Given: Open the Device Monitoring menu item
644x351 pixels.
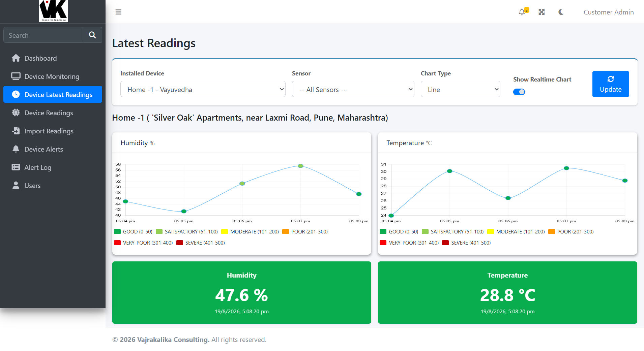Looking at the screenshot, I should 53,76.
